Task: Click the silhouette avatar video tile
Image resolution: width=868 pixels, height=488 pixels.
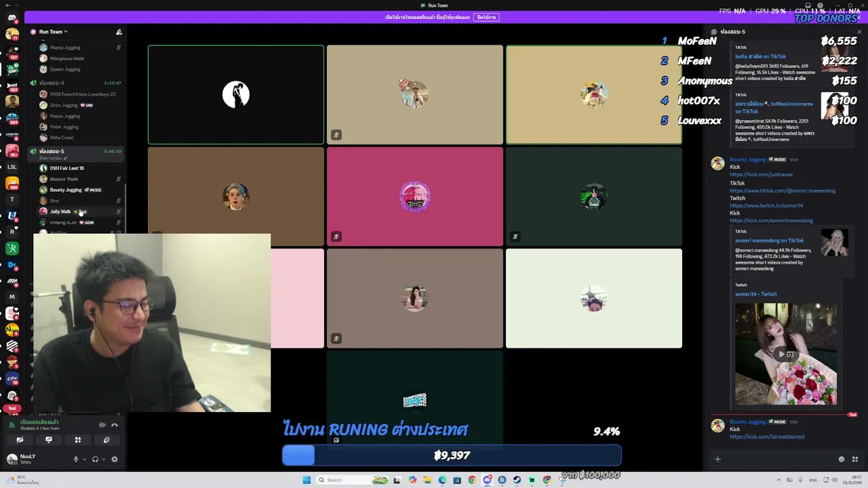Action: click(x=236, y=95)
